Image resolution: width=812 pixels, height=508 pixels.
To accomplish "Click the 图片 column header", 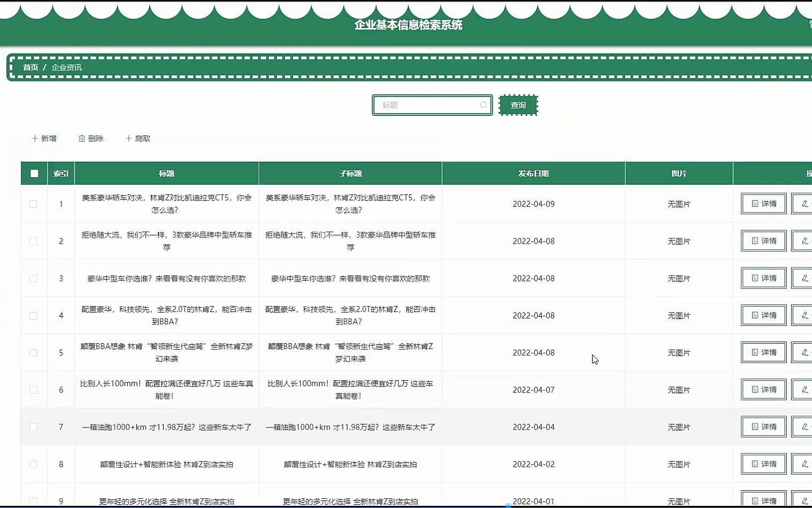I will 679,173.
